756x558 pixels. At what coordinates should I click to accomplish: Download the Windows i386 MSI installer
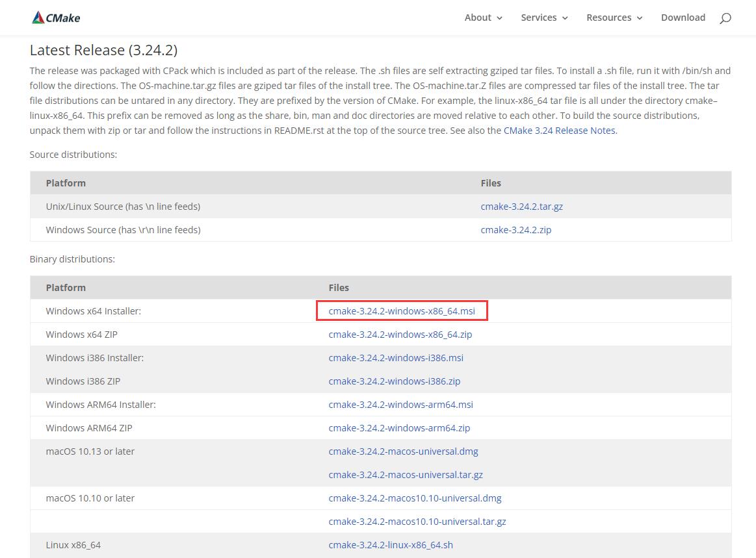click(x=396, y=358)
